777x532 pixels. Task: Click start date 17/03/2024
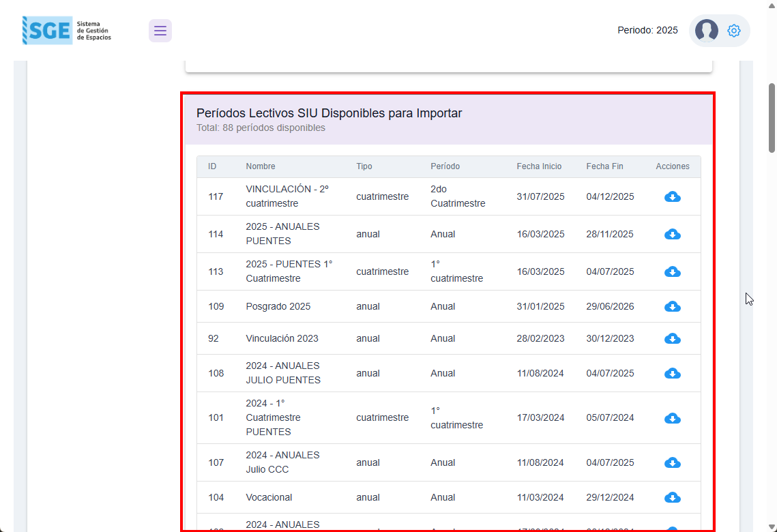pyautogui.click(x=541, y=418)
